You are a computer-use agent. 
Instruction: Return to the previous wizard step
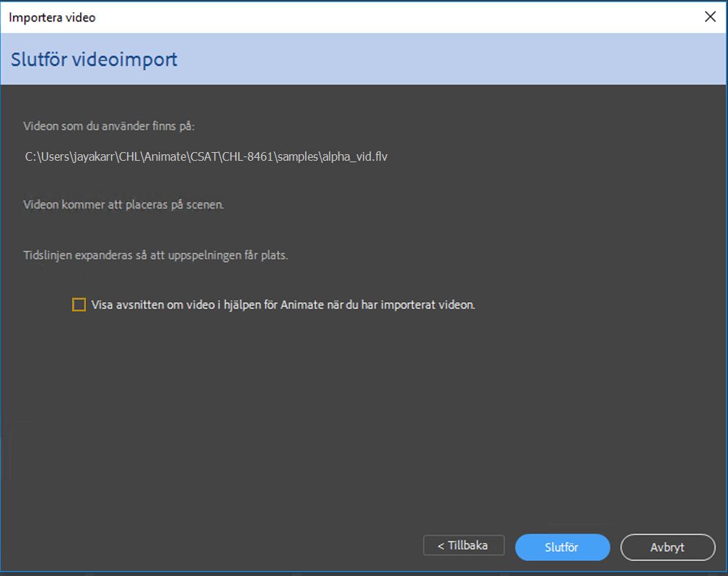point(464,545)
